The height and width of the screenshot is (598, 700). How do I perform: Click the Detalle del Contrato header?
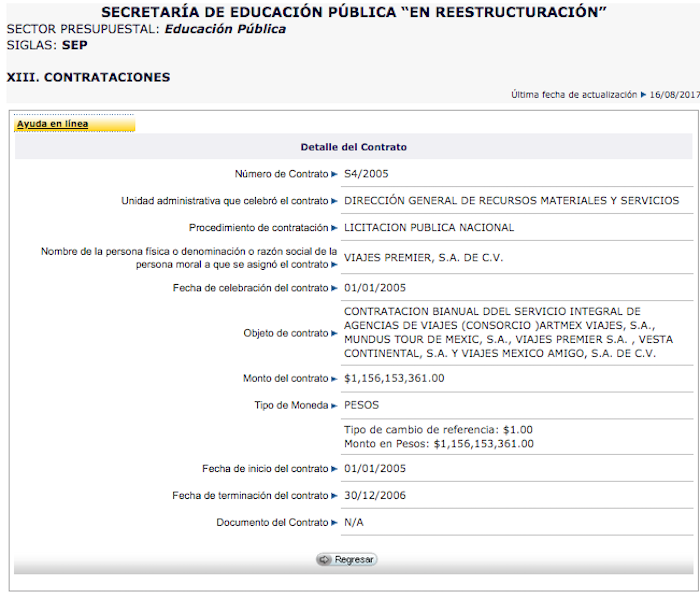click(x=353, y=147)
